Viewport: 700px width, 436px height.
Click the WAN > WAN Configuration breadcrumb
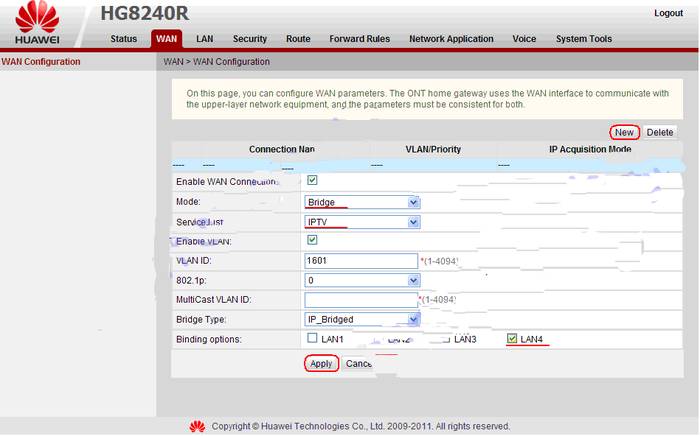217,62
